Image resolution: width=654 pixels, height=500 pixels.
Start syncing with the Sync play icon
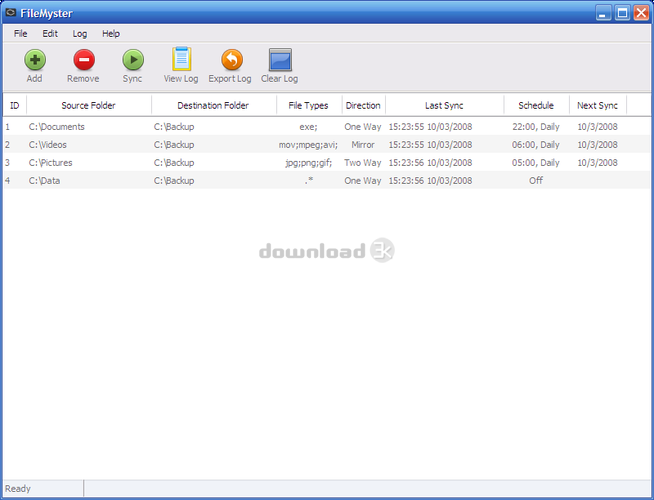click(x=133, y=60)
